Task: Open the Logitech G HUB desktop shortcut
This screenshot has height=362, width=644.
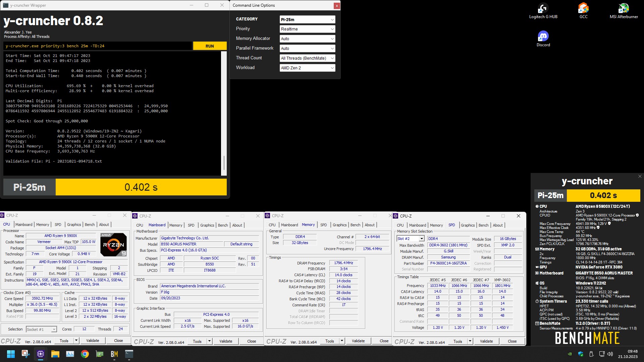Action: pyautogui.click(x=543, y=11)
